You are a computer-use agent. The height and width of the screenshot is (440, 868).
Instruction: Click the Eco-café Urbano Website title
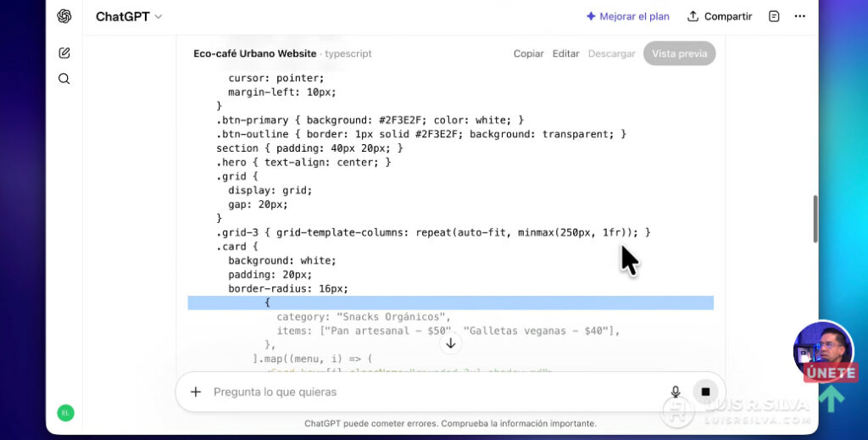pos(254,53)
